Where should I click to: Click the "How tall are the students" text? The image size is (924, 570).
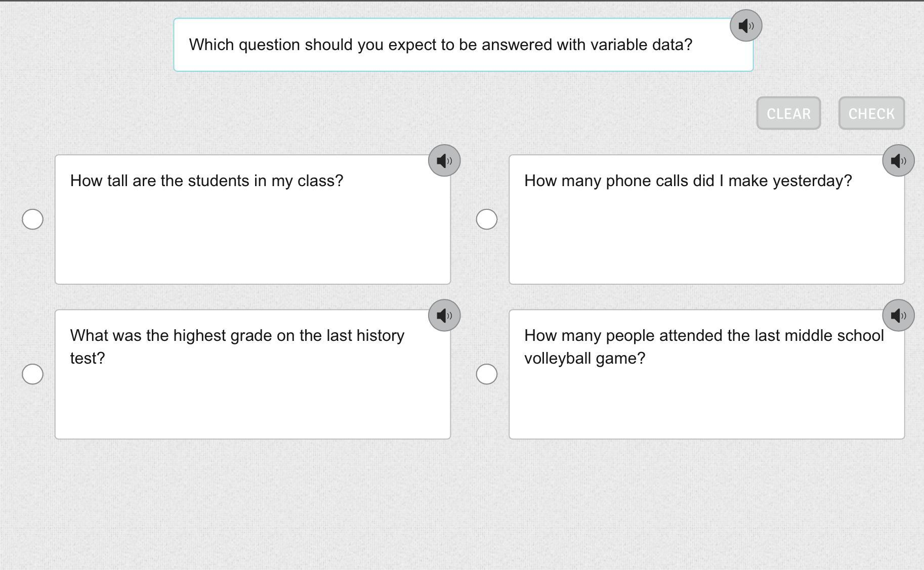206,181
